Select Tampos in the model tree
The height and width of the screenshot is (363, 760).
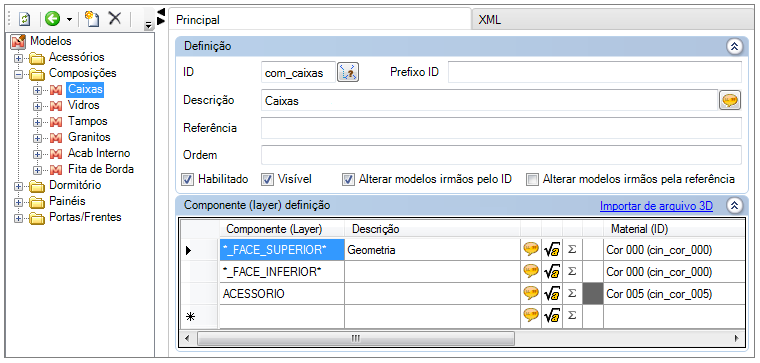tap(88, 121)
